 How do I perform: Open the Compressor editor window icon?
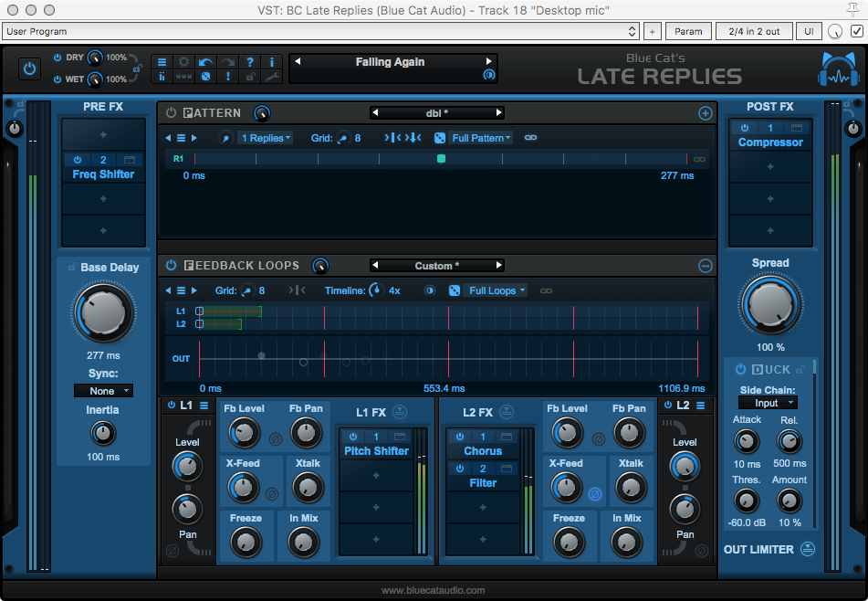coord(796,128)
